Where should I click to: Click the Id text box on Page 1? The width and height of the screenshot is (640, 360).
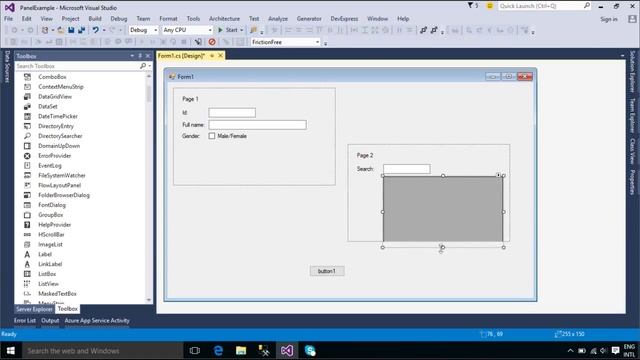click(232, 113)
